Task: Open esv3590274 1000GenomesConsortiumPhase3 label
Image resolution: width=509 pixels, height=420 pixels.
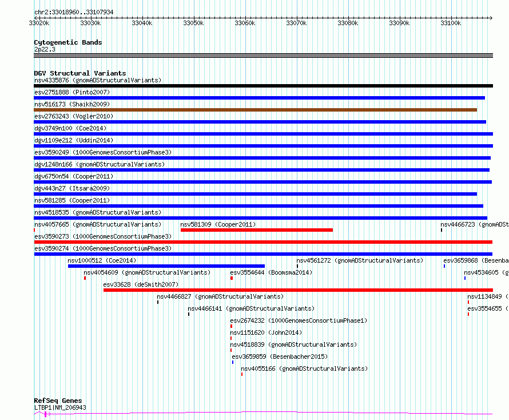Action: coord(103,248)
